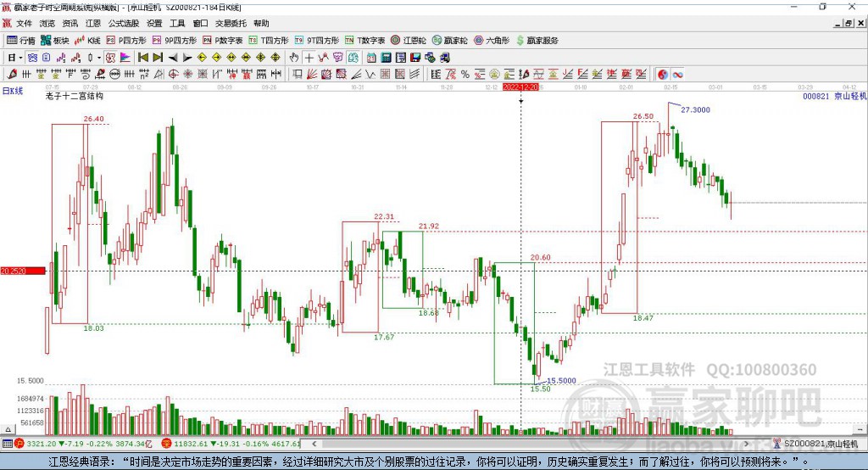The image size is (868, 470).
Task: Click the yin-yang taiji icon
Action: (x=662, y=74)
